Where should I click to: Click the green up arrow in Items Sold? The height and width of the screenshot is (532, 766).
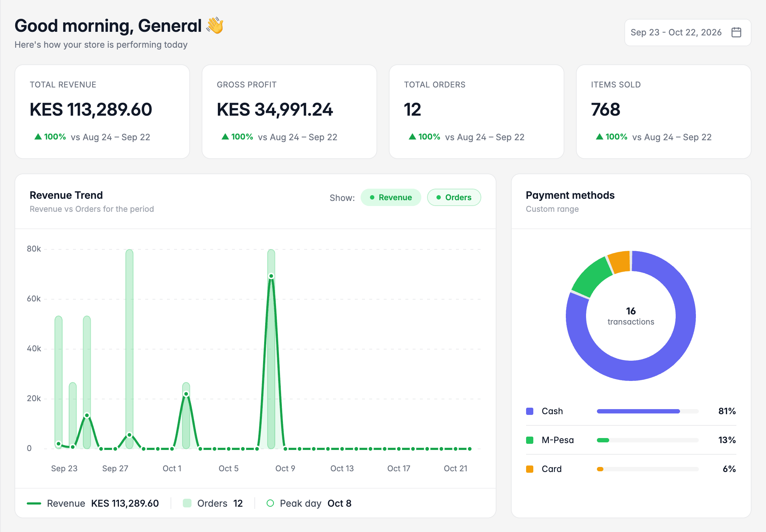599,137
